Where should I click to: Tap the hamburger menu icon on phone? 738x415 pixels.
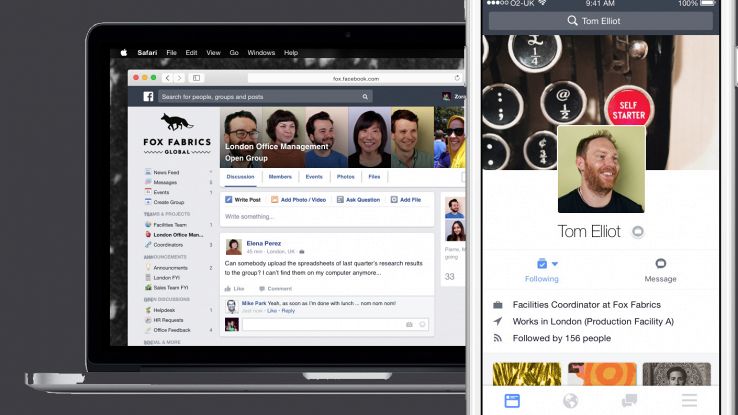(689, 401)
